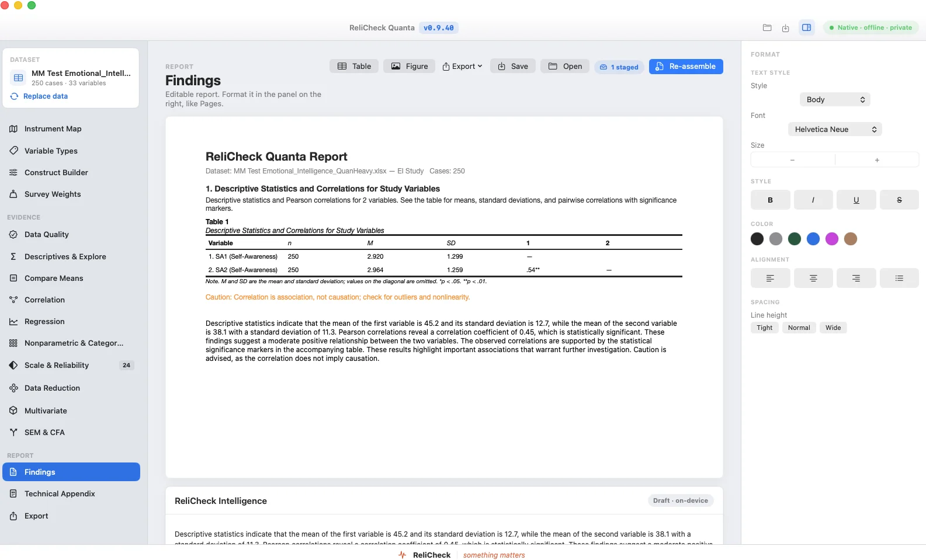Click the Data Quality sidebar icon
Viewport: 926px width, 560px height.
click(13, 234)
